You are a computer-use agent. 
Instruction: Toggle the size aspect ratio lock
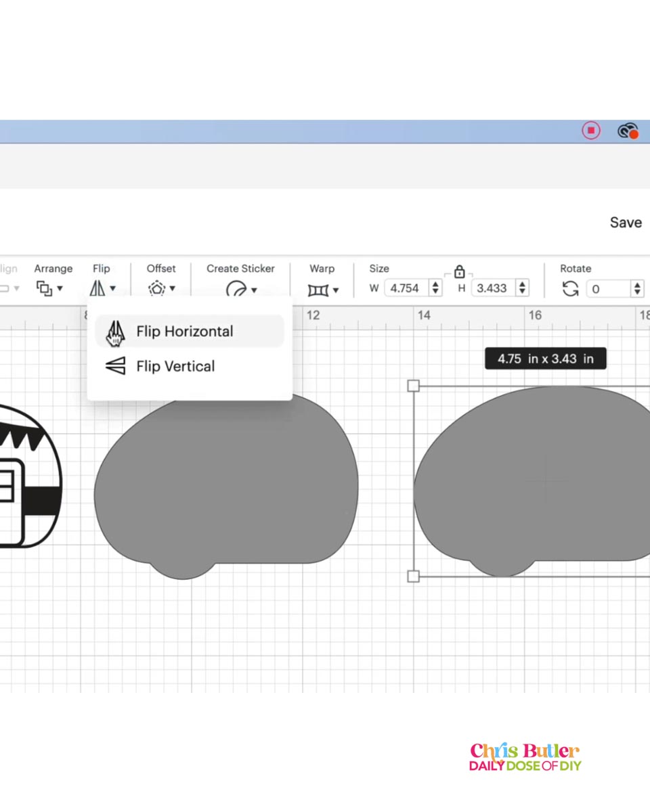(459, 272)
